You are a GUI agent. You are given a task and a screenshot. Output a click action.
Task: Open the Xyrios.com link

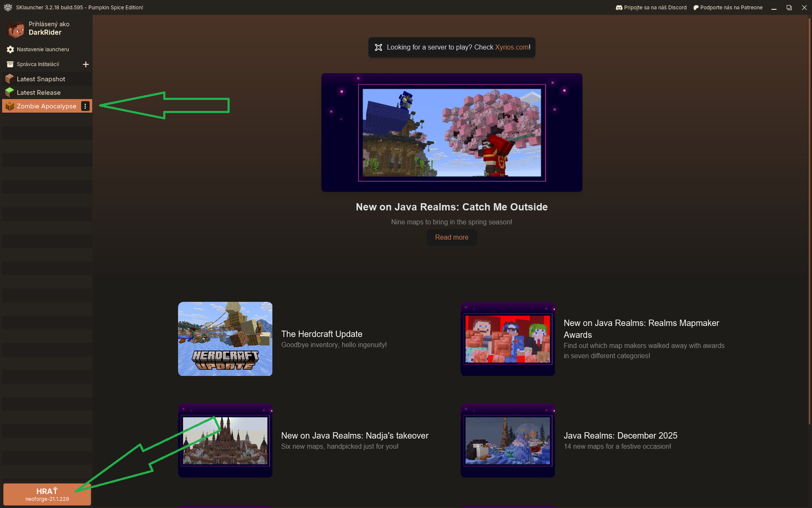tap(512, 47)
